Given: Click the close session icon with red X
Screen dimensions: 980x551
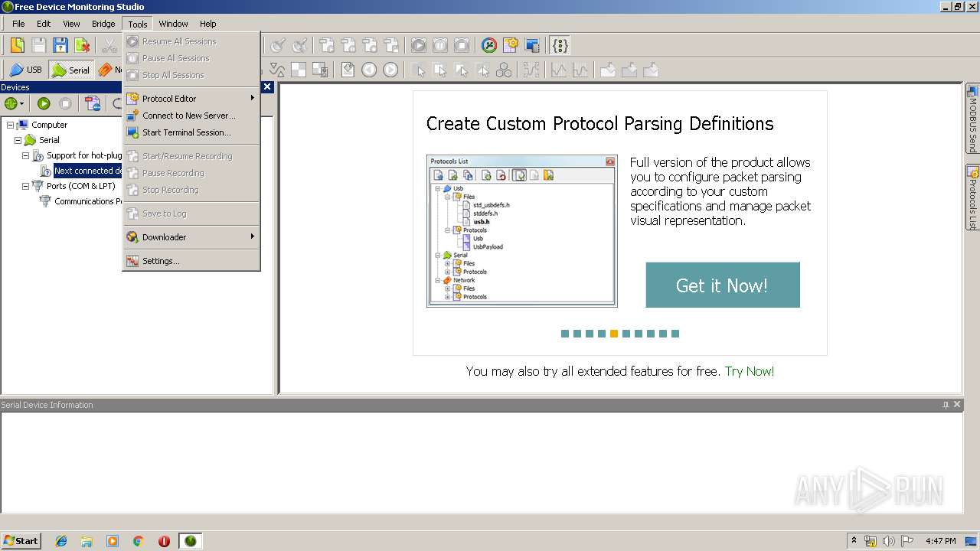Looking at the screenshot, I should [81, 45].
